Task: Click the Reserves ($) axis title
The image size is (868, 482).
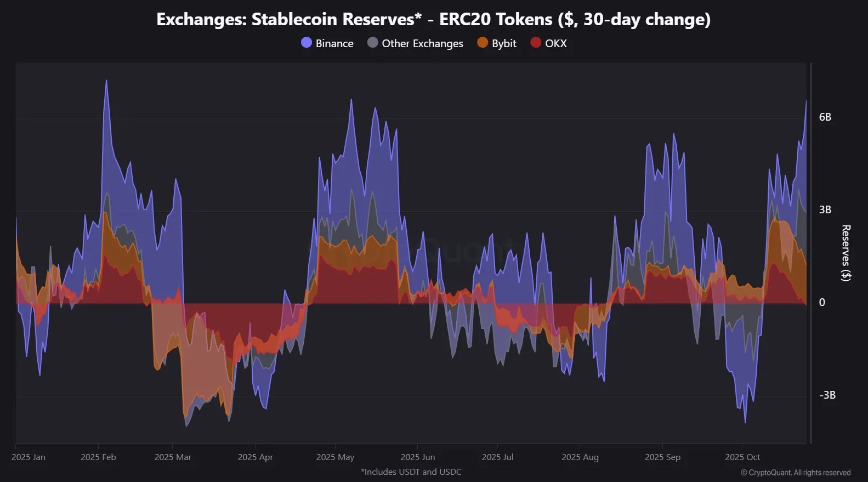Action: 846,253
